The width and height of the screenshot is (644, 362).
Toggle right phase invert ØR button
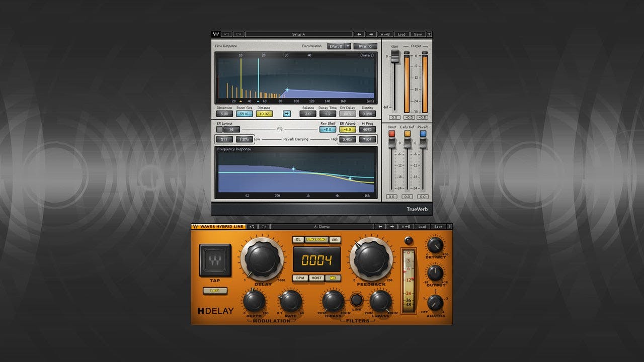pos(335,240)
